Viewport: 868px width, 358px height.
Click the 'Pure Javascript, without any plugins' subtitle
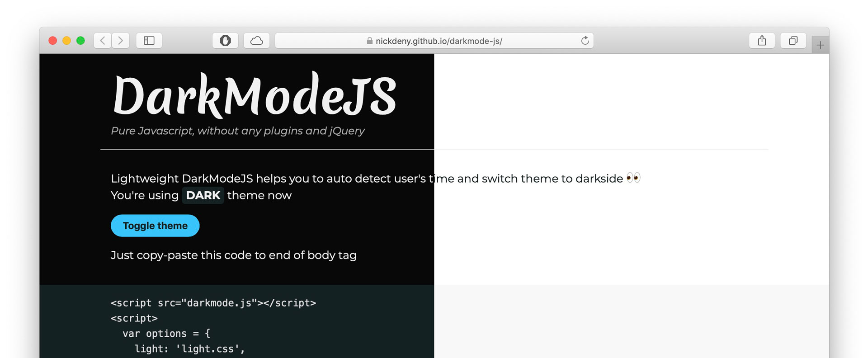238,131
